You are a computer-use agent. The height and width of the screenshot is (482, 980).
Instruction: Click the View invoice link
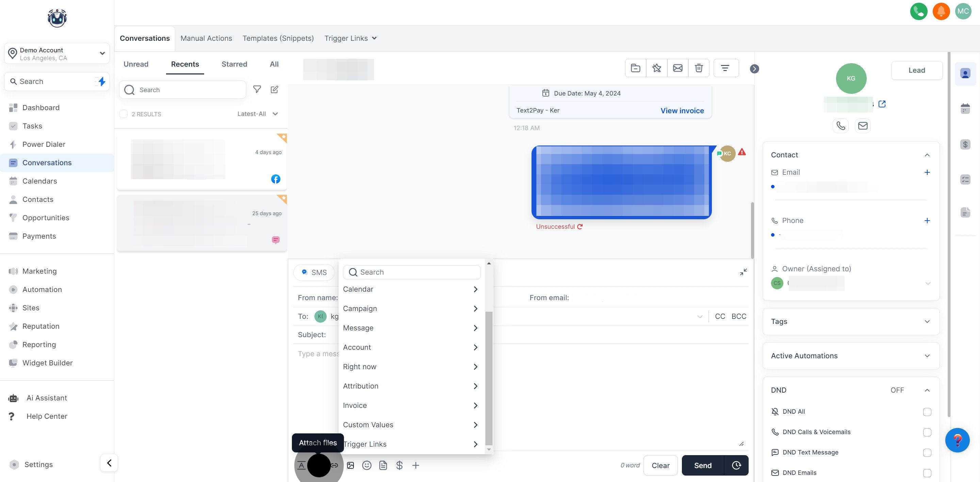pyautogui.click(x=682, y=110)
